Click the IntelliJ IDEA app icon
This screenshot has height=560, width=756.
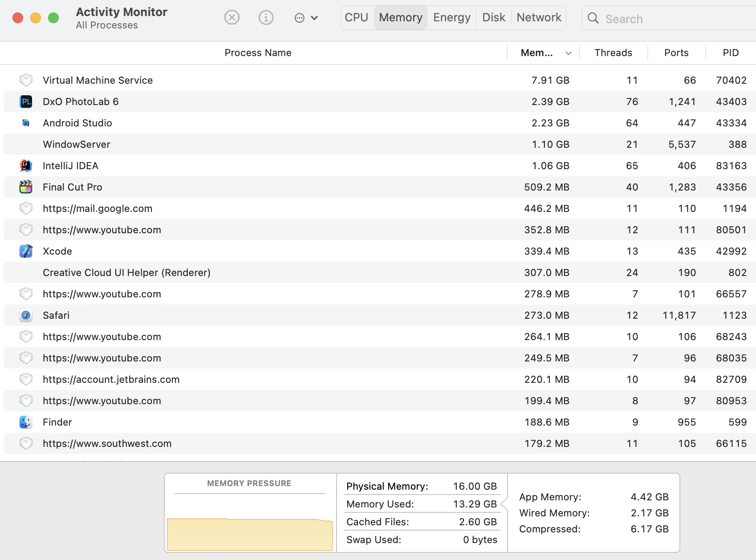pyautogui.click(x=26, y=166)
